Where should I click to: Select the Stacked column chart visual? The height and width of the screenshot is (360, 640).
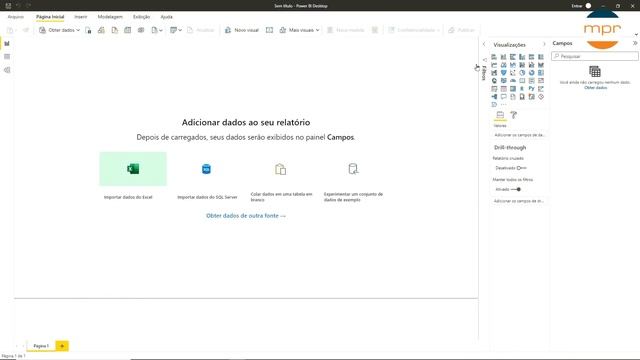[x=503, y=57]
